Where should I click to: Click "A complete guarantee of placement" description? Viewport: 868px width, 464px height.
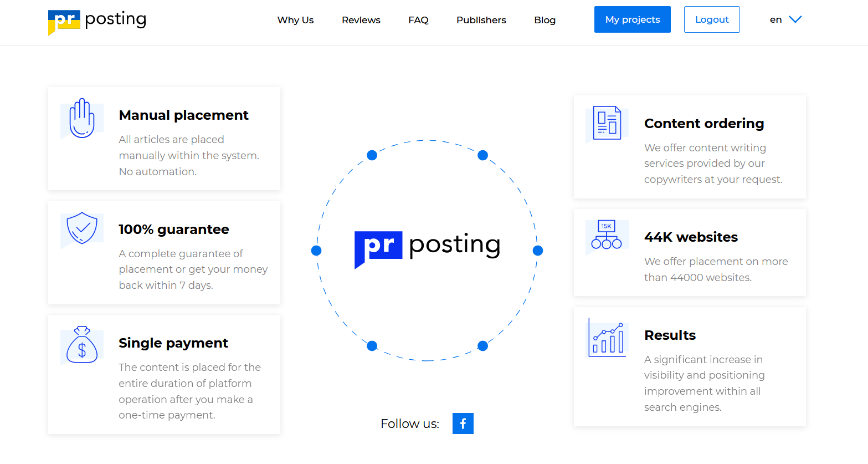pyautogui.click(x=193, y=269)
